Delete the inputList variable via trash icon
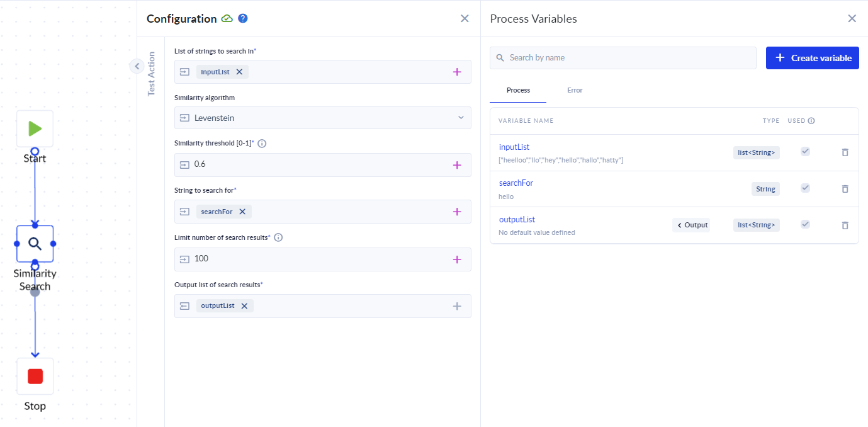 point(845,152)
